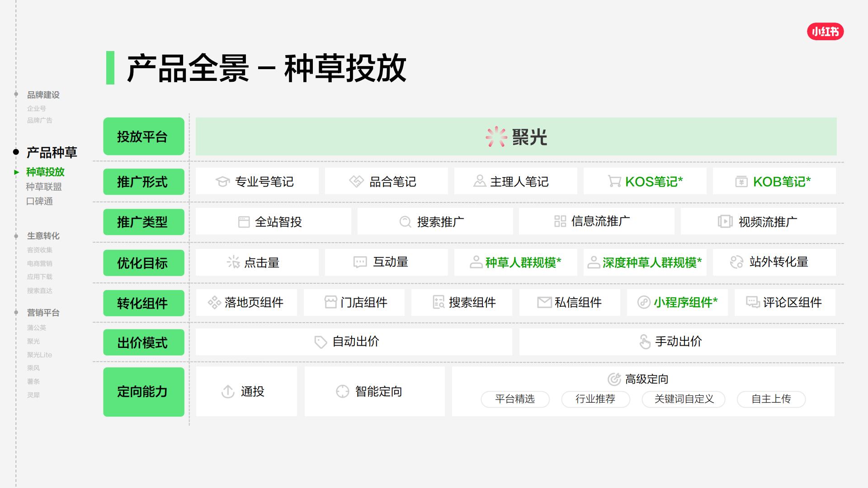The height and width of the screenshot is (488, 868).
Task: Click the mini program icon beside 小程序组件
Action: tap(644, 302)
